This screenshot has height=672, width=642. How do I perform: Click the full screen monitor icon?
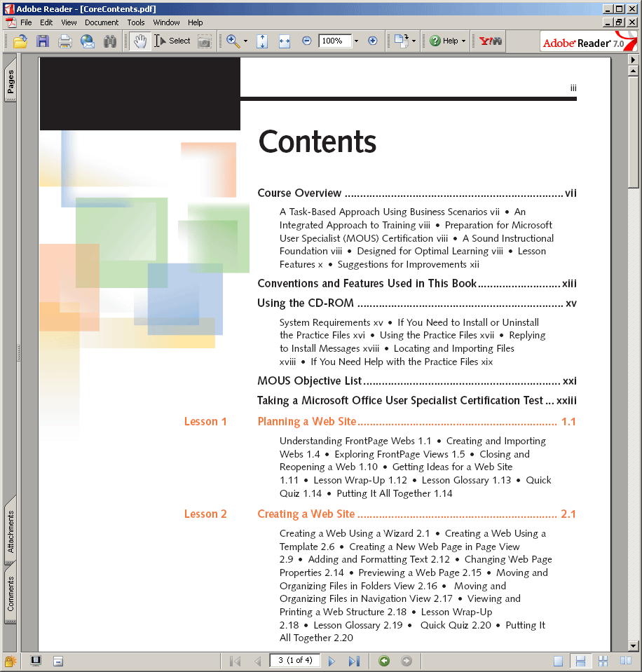pyautogui.click(x=36, y=661)
